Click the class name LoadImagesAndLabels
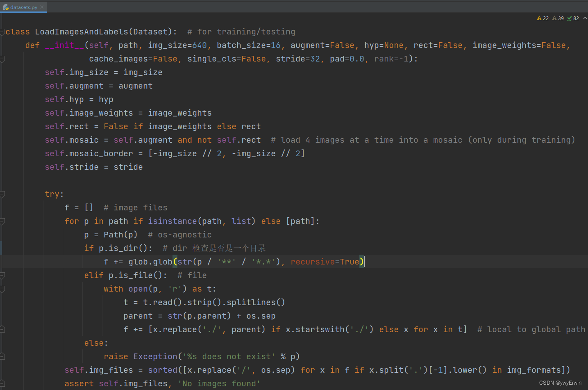This screenshot has height=390, width=588. pos(82,32)
